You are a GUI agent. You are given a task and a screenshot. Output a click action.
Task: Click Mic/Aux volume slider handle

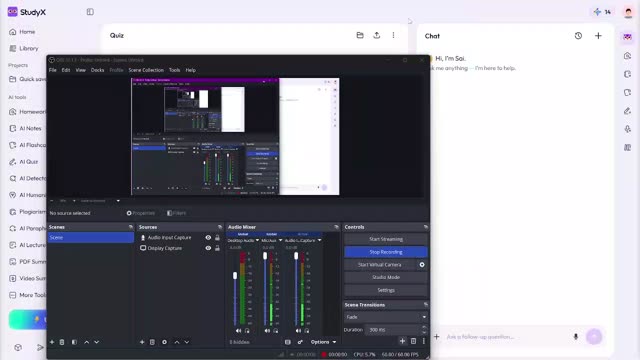click(265, 256)
